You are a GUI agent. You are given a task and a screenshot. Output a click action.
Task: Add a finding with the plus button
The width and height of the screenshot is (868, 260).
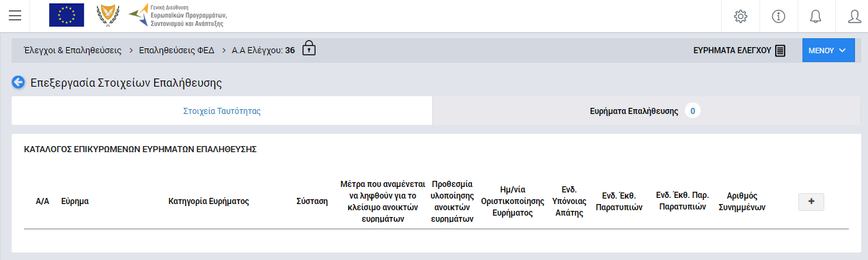pos(811,202)
